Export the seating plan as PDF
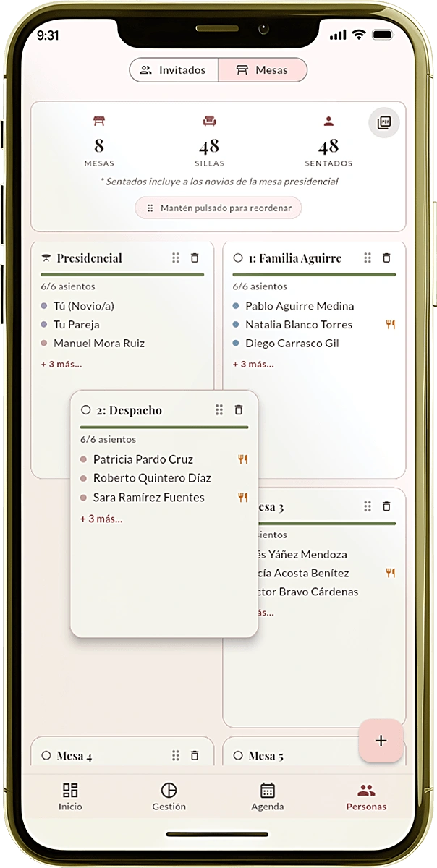Image resolution: width=437 pixels, height=868 pixels. click(384, 122)
